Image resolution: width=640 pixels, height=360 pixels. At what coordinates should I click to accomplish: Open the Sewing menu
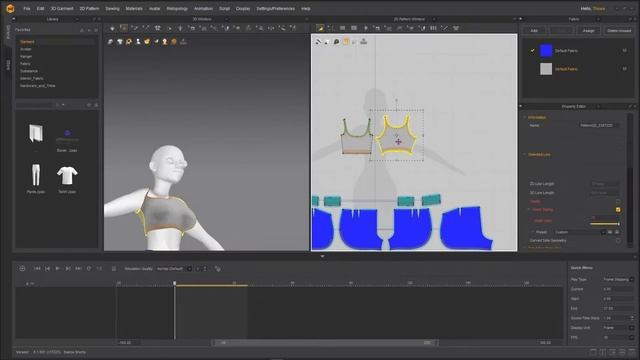point(112,8)
